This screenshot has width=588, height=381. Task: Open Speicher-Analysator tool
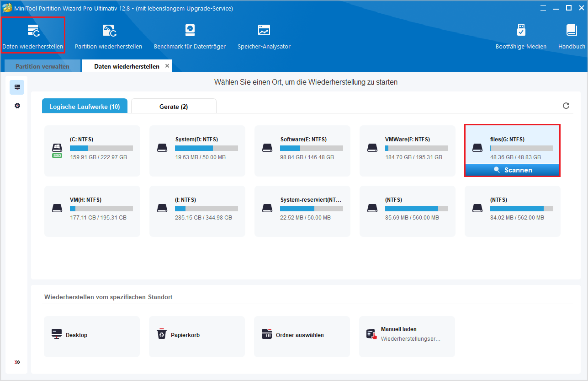264,37
